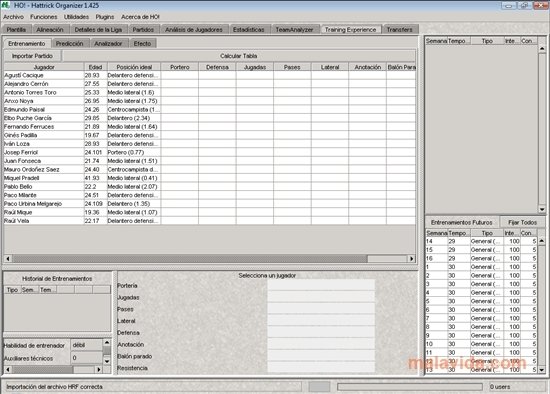Screen dimensions: 550x394
Task: Click down arrow of trainer settings scrollbar
Action: [107, 361]
